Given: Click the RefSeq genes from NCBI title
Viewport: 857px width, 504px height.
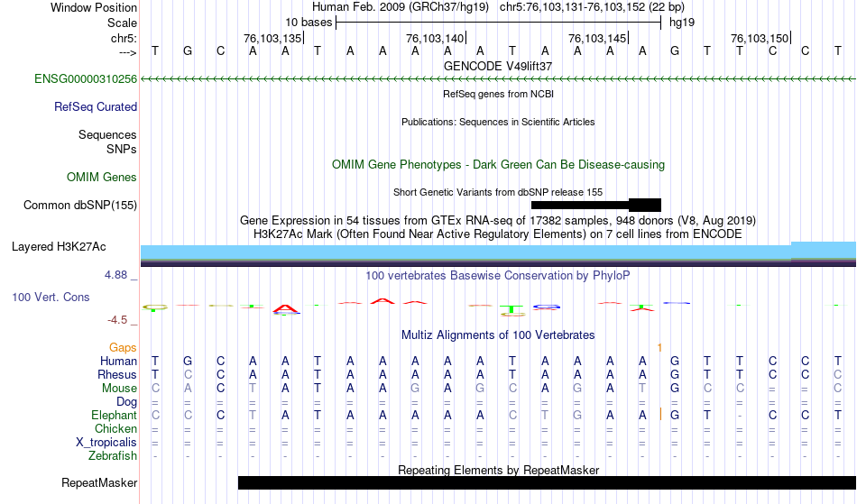Looking at the screenshot, I should click(x=499, y=94).
